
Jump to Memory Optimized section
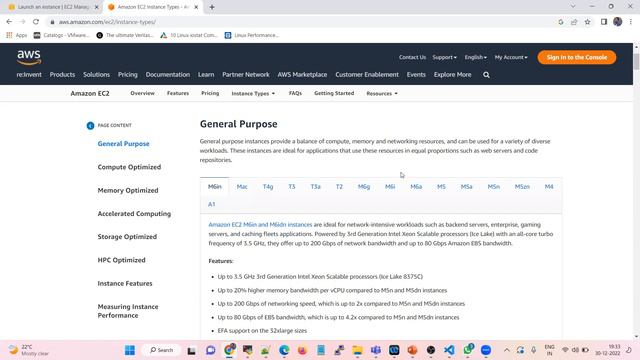tap(128, 190)
